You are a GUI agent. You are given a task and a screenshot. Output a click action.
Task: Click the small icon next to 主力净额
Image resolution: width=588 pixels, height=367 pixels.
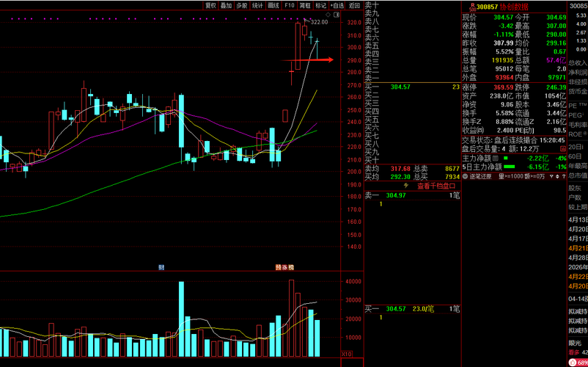[x=496, y=159]
